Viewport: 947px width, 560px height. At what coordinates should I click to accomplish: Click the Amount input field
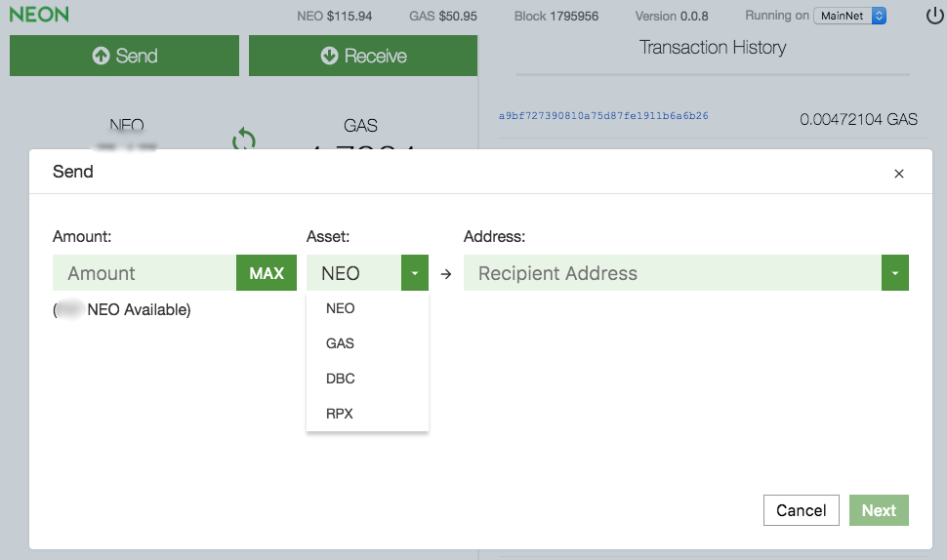144,273
